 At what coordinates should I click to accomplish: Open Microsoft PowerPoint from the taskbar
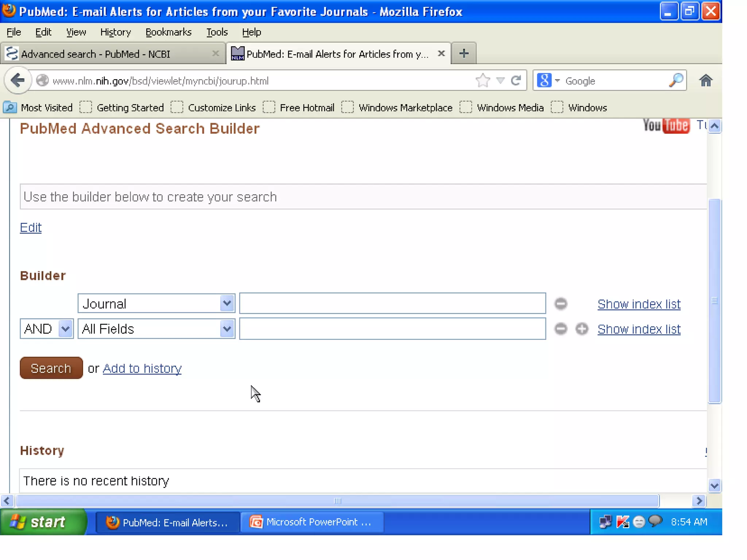(x=312, y=522)
